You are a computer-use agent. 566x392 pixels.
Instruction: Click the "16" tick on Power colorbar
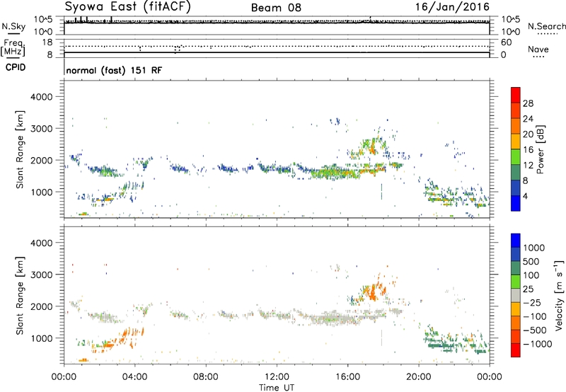528,150
